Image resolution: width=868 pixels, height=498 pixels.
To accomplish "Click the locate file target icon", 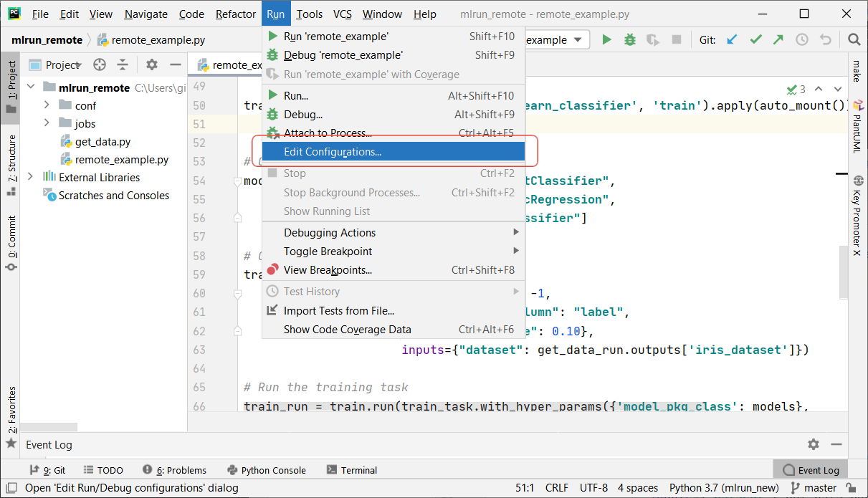I will point(100,64).
